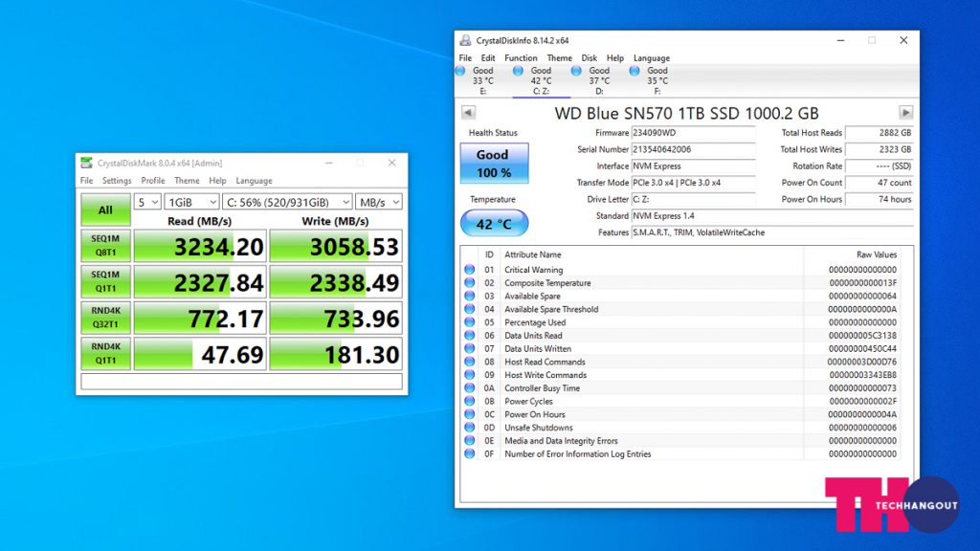Click status orb beside Media and Data Integrity Errors
Image resolution: width=980 pixels, height=551 pixels.
(469, 440)
